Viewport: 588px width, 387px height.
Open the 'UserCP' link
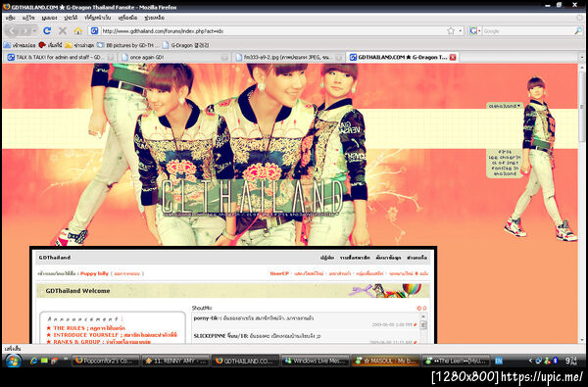(279, 273)
